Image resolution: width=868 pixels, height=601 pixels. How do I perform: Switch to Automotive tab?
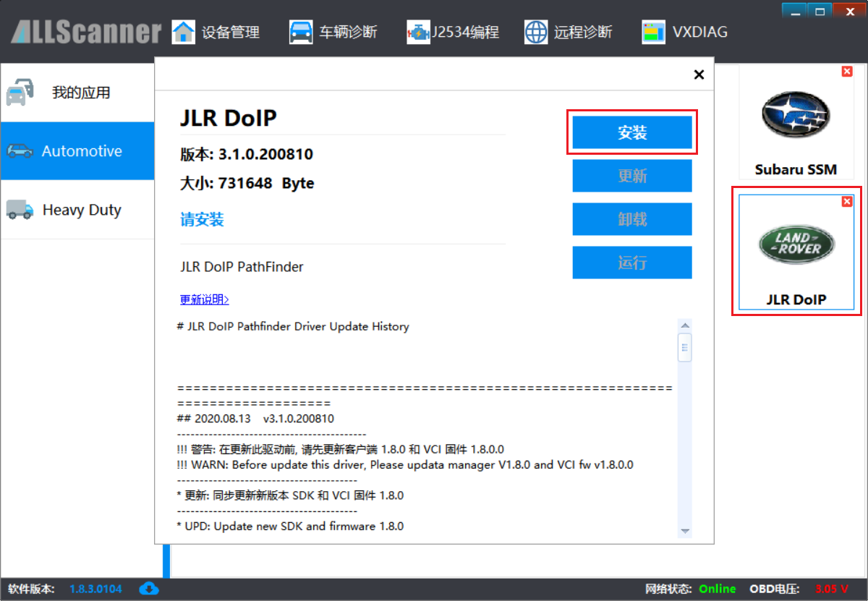(77, 151)
